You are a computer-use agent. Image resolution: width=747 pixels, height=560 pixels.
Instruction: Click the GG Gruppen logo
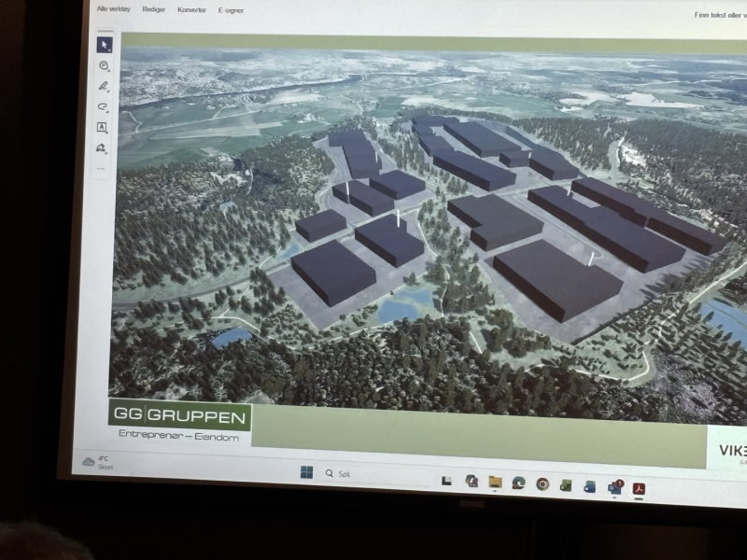(179, 415)
